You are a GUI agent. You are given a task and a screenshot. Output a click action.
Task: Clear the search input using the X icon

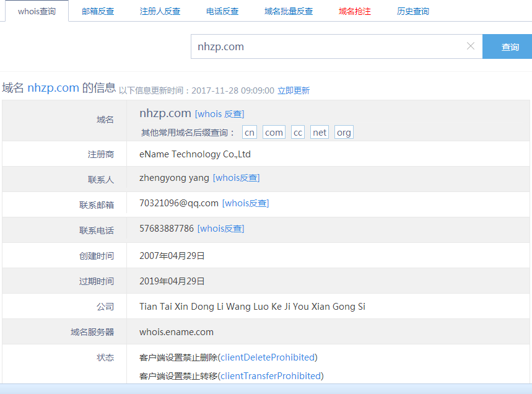[x=470, y=46]
